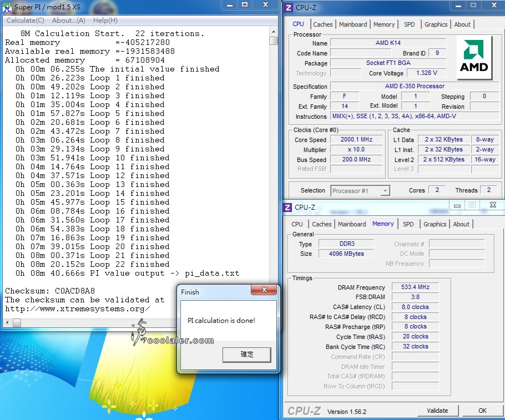Click the Bank Cycle Time 32 clocks value

point(416,347)
